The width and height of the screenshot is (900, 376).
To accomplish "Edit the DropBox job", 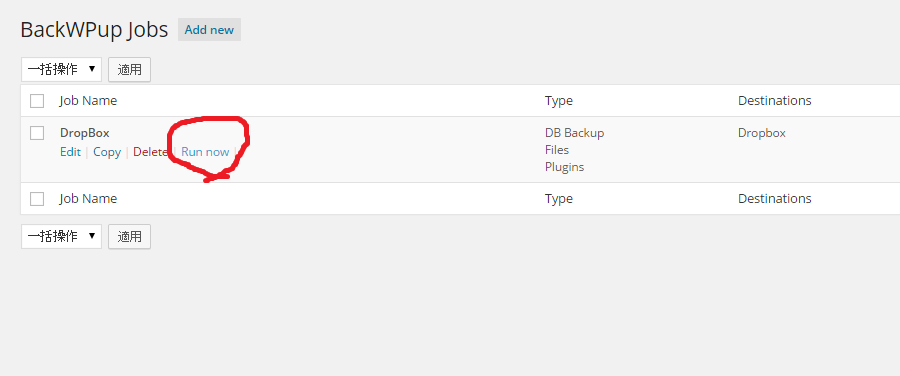I will [70, 152].
